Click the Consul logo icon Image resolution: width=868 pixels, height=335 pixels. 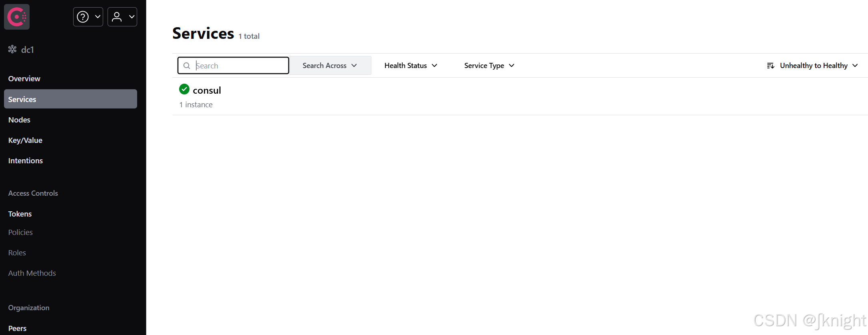[17, 17]
